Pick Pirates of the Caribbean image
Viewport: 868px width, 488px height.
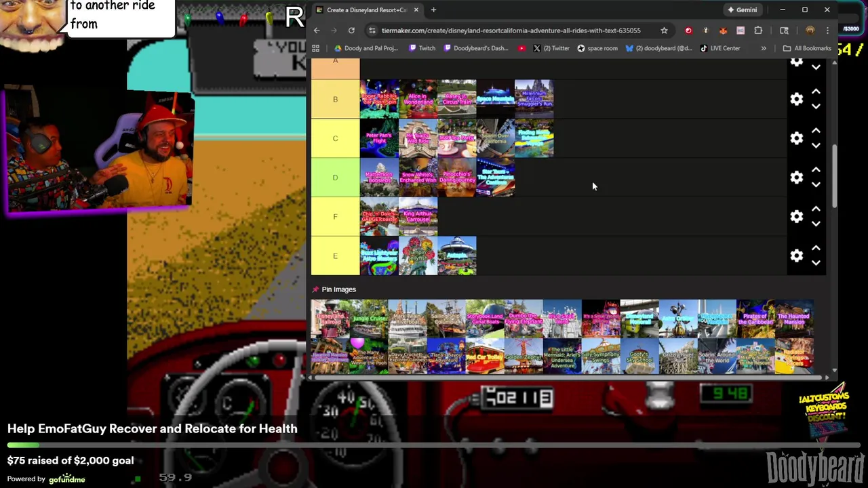coord(755,319)
